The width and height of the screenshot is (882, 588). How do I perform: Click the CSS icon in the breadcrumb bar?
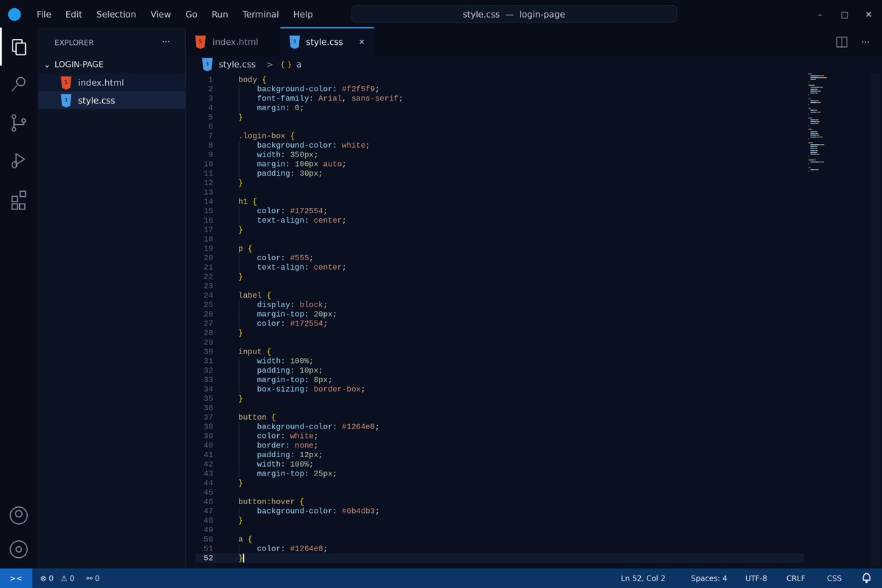click(x=207, y=65)
